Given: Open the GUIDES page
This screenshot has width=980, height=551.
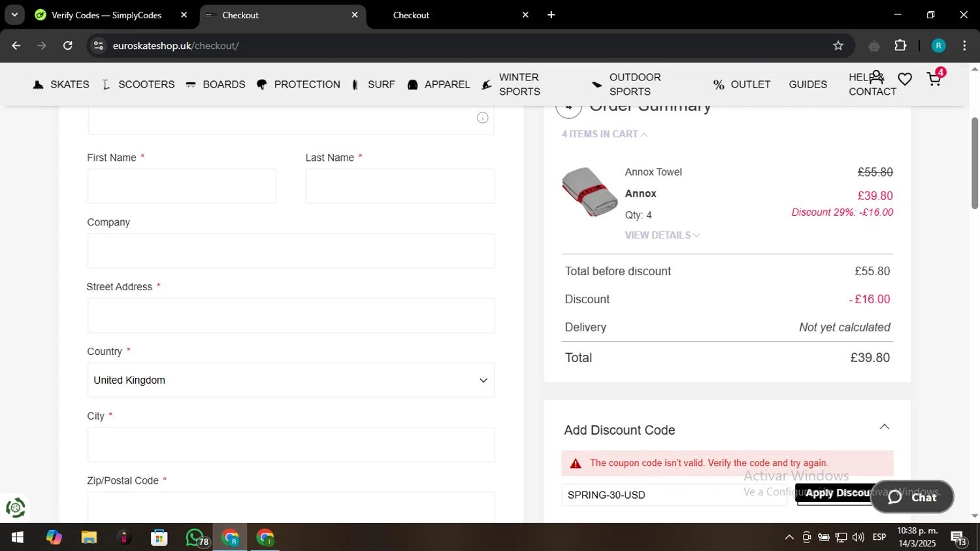Looking at the screenshot, I should coord(808,84).
